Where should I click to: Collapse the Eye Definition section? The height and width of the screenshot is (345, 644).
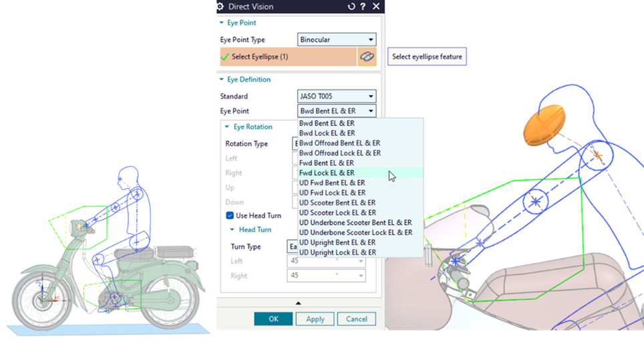[223, 79]
